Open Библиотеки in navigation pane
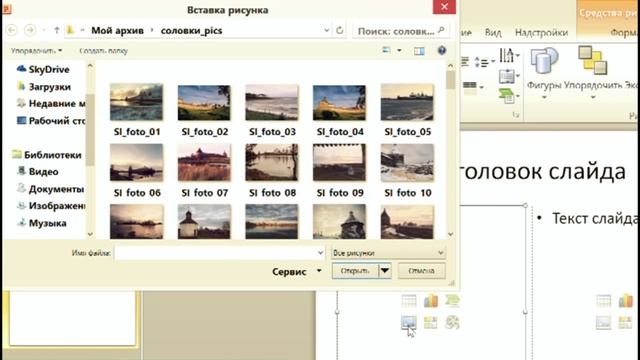 click(47, 155)
